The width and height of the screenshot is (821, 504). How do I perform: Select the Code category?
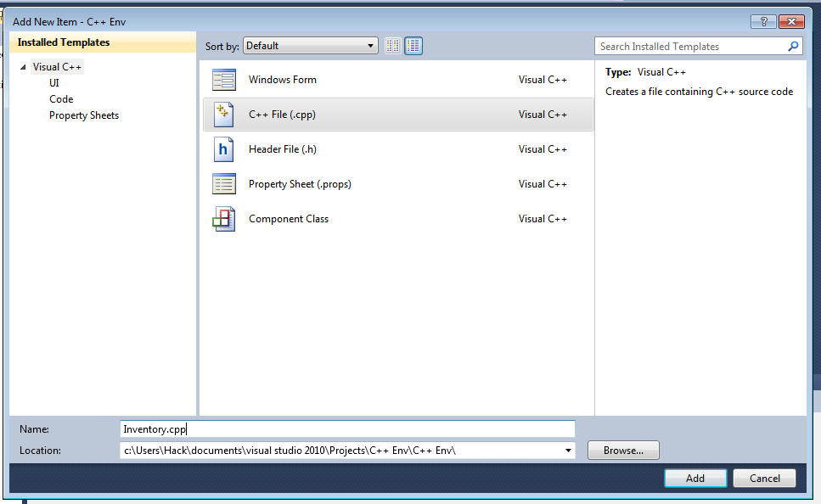tap(61, 99)
